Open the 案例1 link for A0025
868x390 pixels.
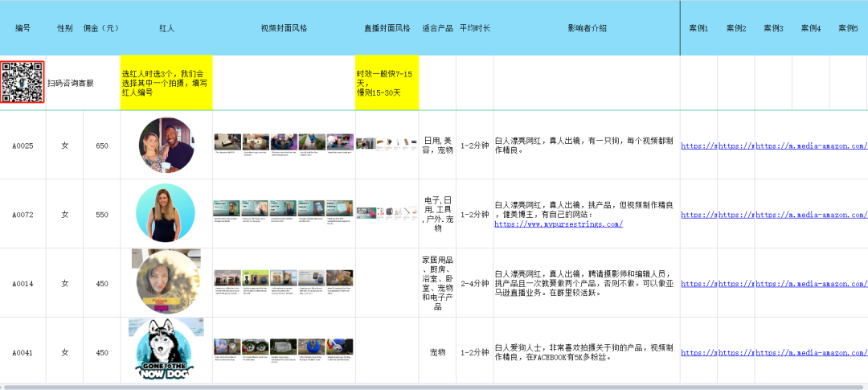pyautogui.click(x=698, y=146)
